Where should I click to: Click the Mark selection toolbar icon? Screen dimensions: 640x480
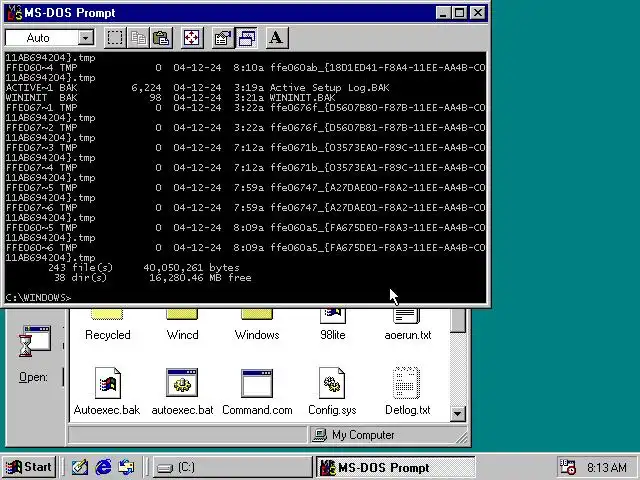point(115,38)
